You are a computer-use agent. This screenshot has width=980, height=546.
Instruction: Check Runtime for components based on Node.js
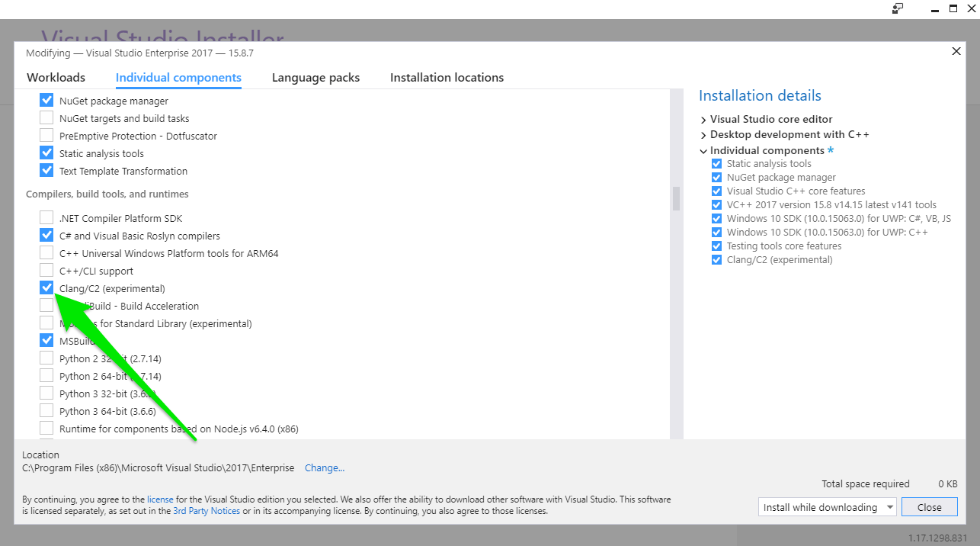(46, 428)
